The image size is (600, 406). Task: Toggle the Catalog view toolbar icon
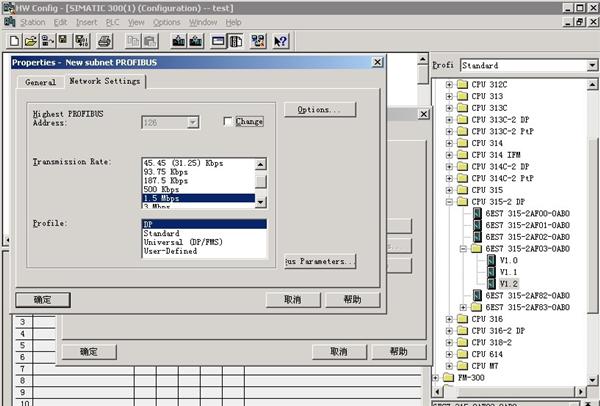coord(236,41)
